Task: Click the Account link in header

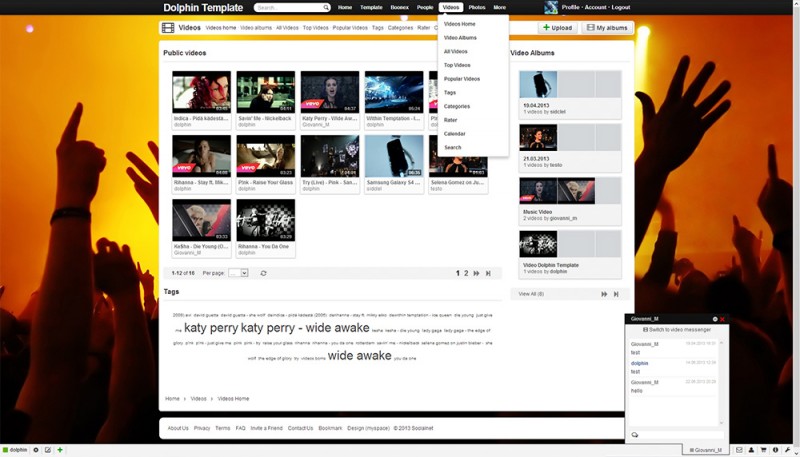Action: tap(595, 8)
